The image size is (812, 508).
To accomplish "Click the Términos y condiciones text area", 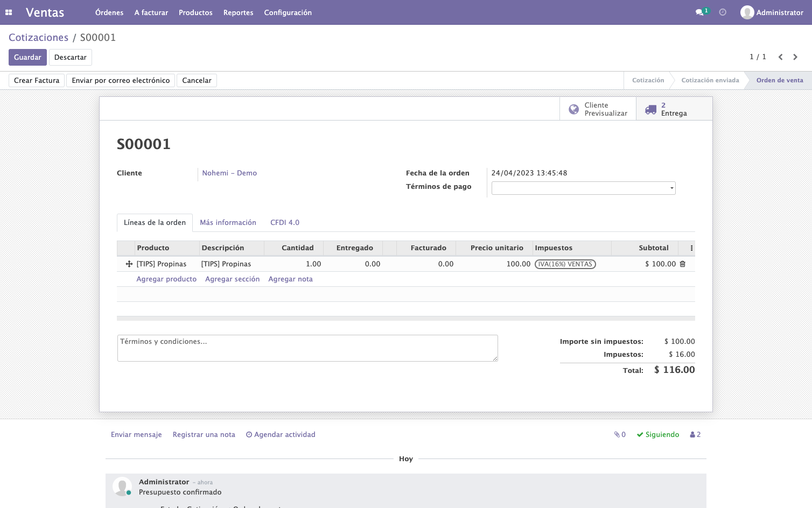I will tap(307, 348).
